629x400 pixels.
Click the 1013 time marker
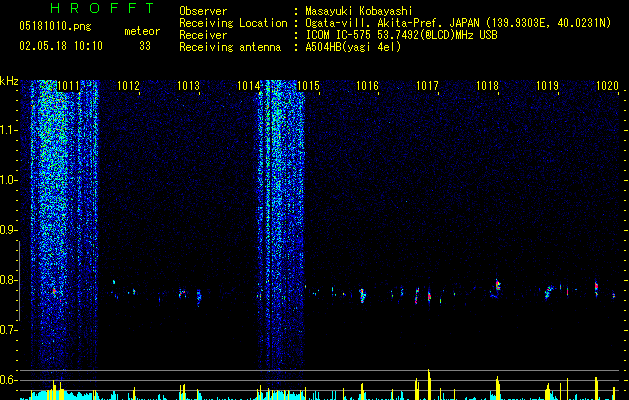(x=188, y=86)
